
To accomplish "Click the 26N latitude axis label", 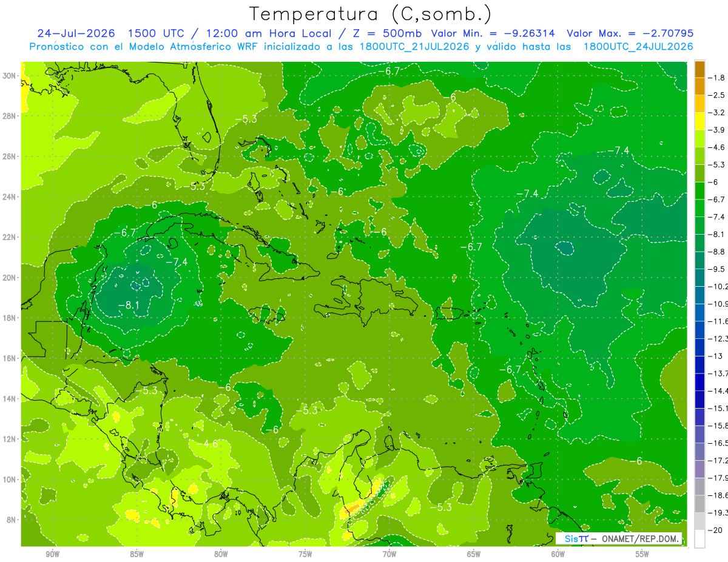I will coord(10,156).
